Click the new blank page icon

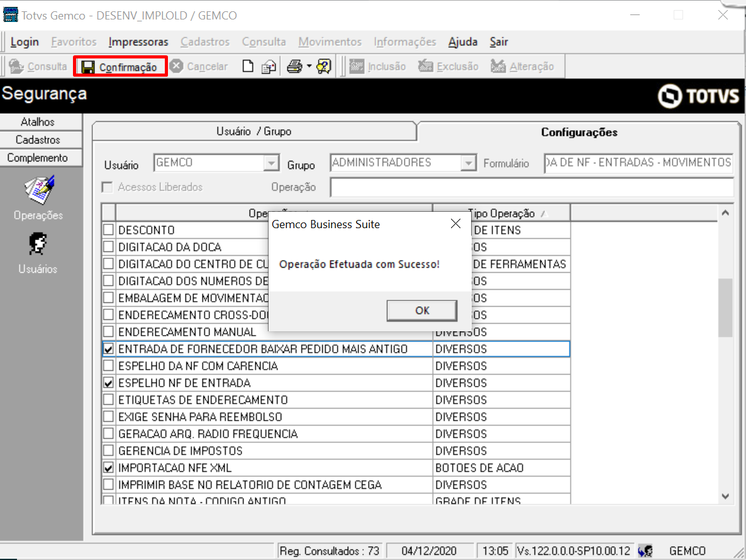coord(247,67)
